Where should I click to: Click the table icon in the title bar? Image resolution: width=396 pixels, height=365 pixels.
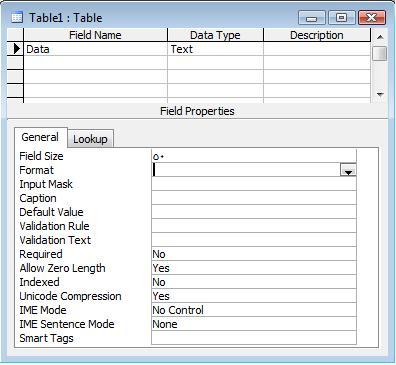point(17,17)
